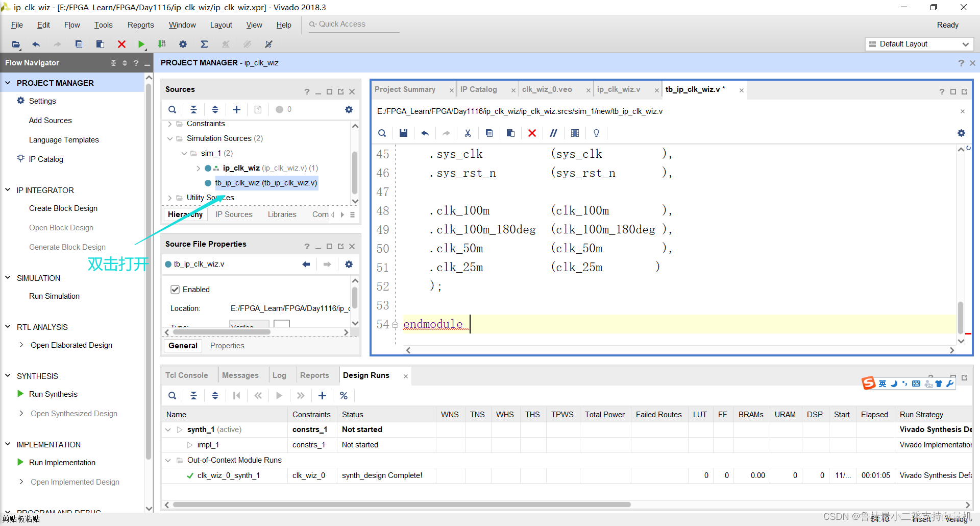This screenshot has height=526, width=980.
Task: Toggle line comments with the slashes icon
Action: [x=553, y=133]
